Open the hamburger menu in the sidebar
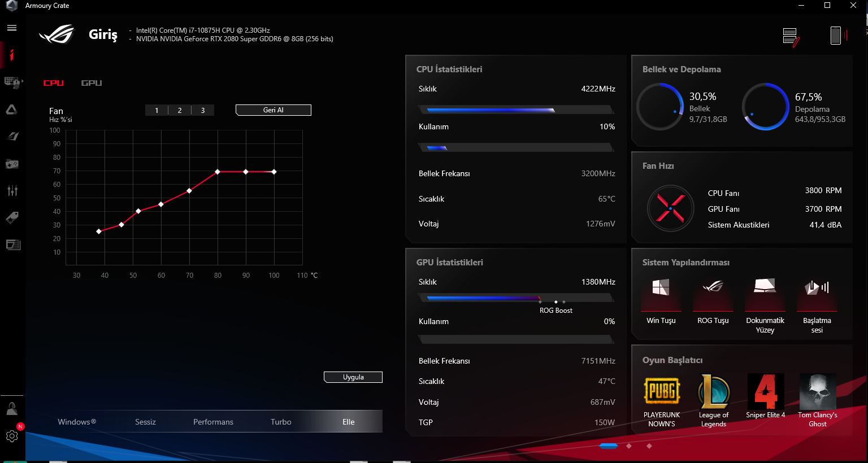Image resolution: width=868 pixels, height=463 pixels. point(12,28)
